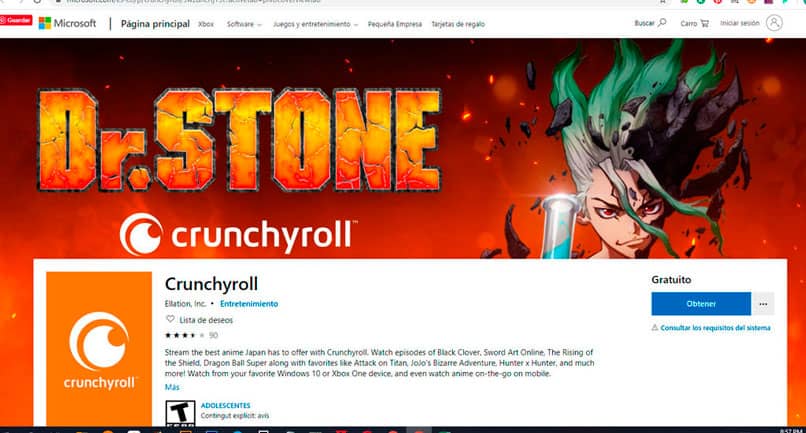
Task: Go to Página principal
Action: pyautogui.click(x=155, y=24)
